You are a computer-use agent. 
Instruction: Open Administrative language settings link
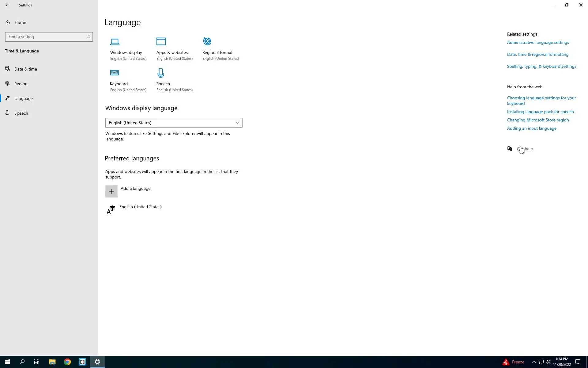coord(538,43)
